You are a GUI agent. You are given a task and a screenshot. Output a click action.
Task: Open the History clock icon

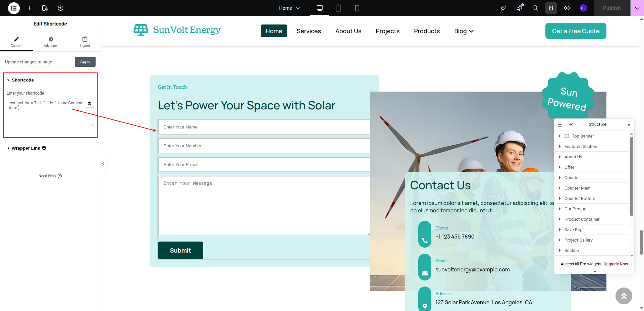pyautogui.click(x=60, y=8)
